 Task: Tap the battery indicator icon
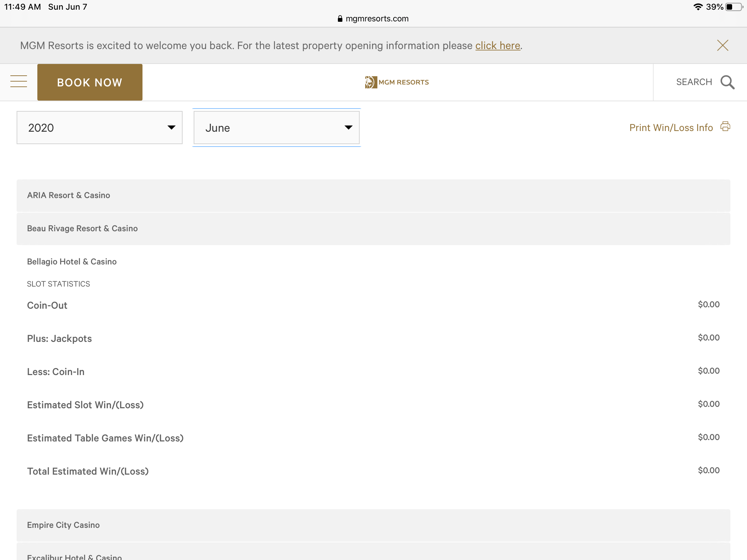[734, 7]
